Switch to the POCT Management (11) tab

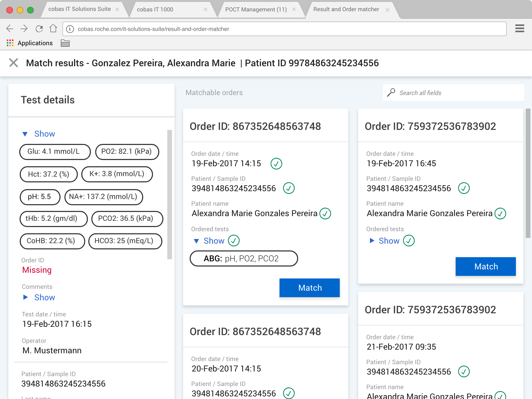(x=256, y=9)
